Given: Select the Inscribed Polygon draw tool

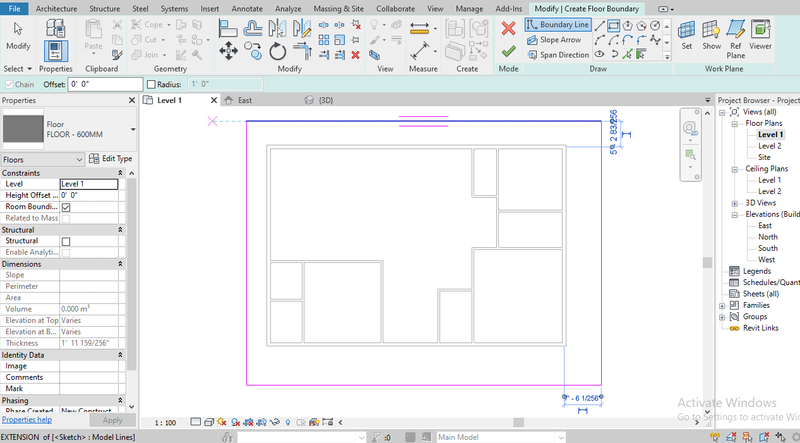Looking at the screenshot, I should tap(628, 25).
